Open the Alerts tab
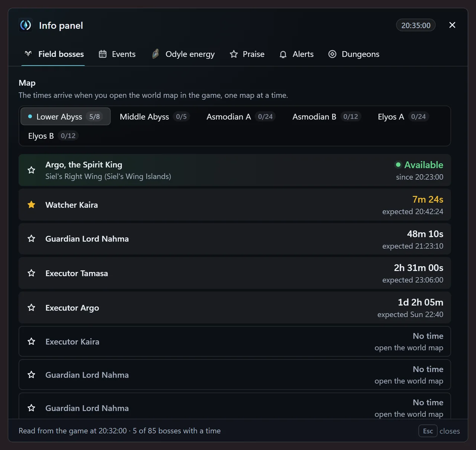 [296, 54]
